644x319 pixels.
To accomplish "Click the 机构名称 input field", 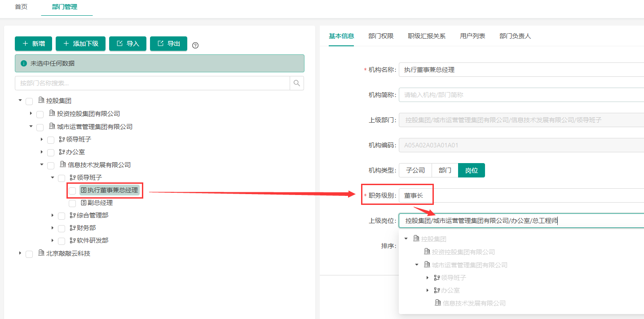I will click(521, 70).
